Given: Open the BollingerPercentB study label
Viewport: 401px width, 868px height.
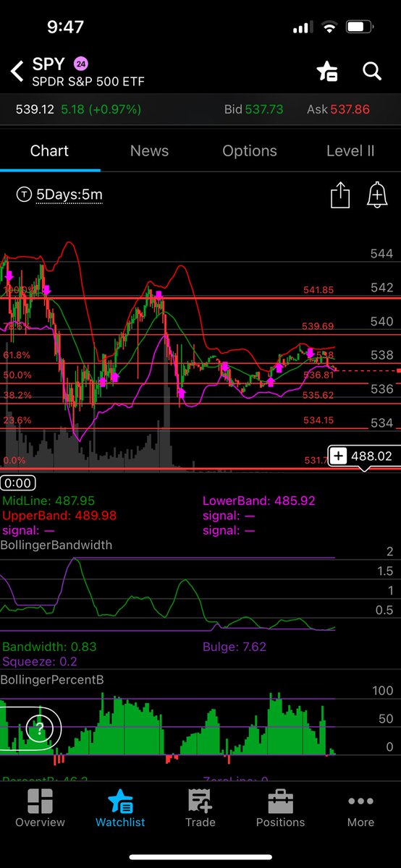Looking at the screenshot, I should [x=51, y=679].
